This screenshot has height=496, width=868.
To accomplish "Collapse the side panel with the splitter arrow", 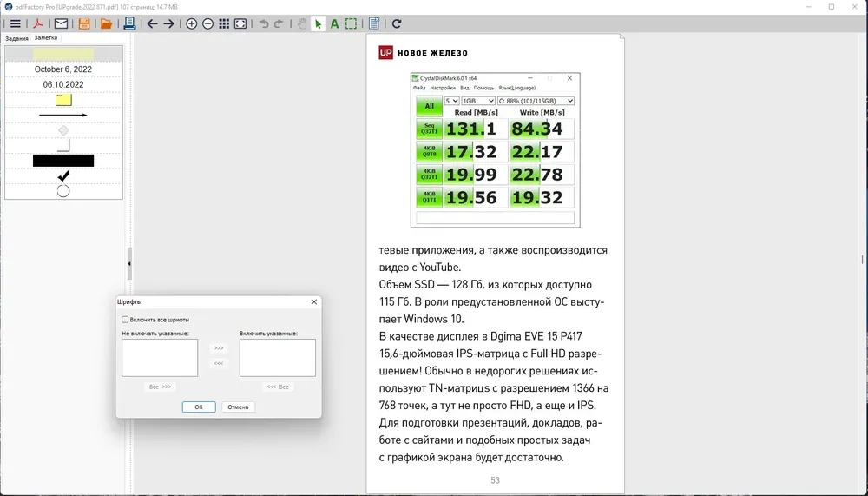I will 129,264.
